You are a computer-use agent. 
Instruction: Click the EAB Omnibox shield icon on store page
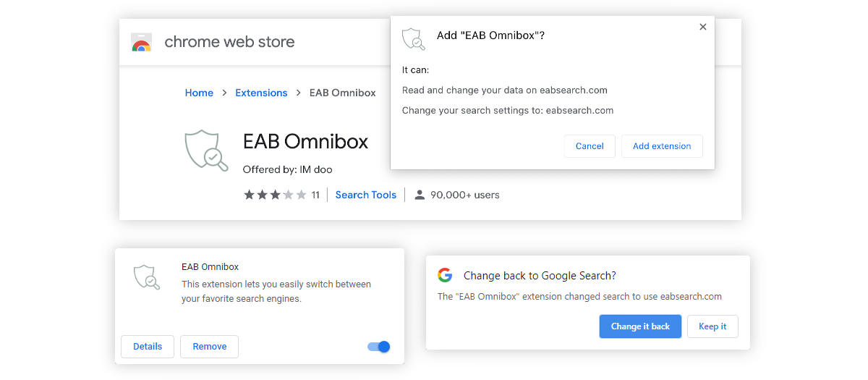click(x=205, y=150)
